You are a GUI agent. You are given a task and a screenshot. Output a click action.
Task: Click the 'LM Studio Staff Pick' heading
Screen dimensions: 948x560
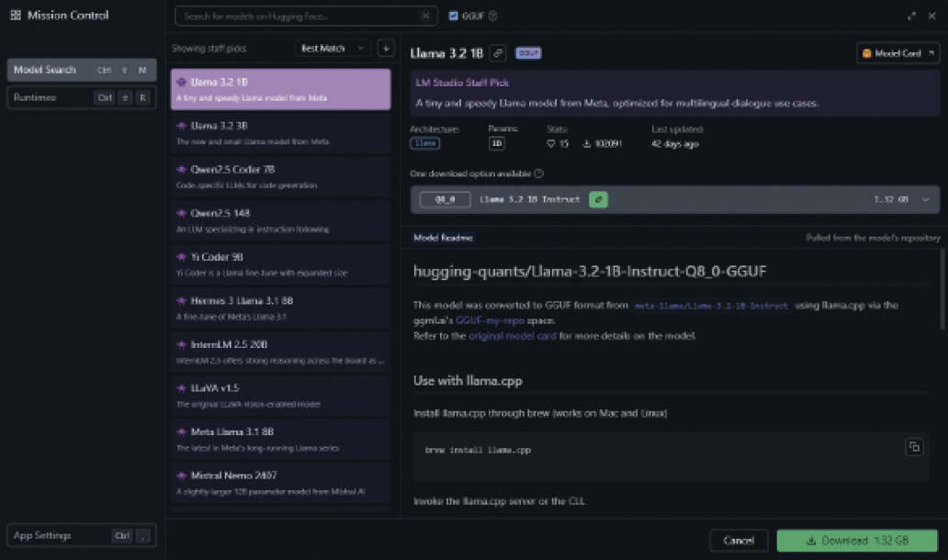462,83
